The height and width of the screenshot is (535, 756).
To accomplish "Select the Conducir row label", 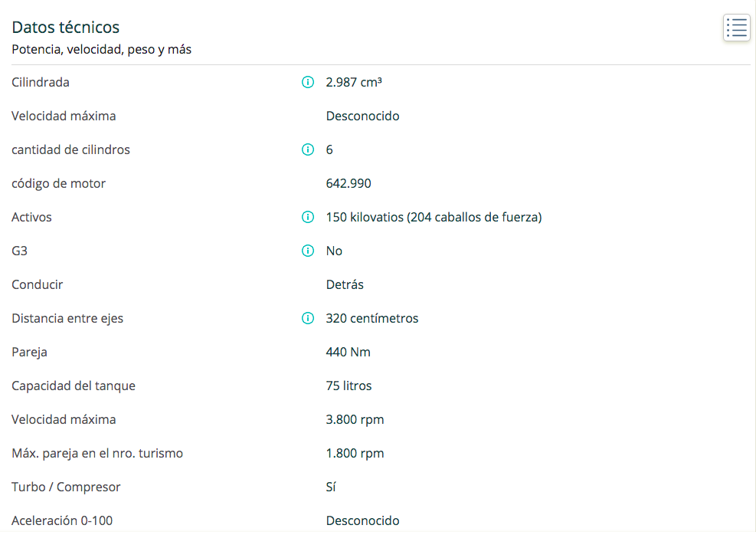I will click(37, 284).
